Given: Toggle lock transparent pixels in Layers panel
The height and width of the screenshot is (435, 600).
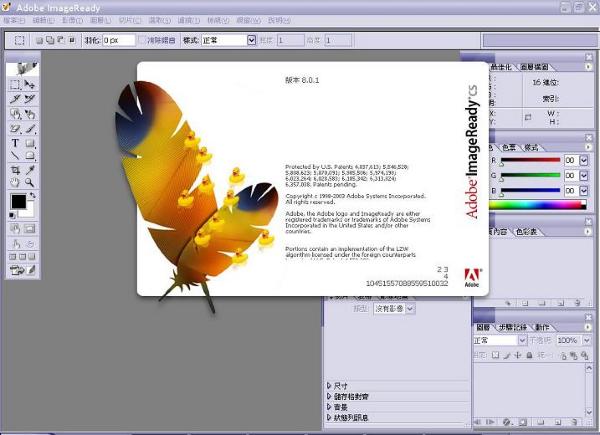Looking at the screenshot, I should 496,355.
